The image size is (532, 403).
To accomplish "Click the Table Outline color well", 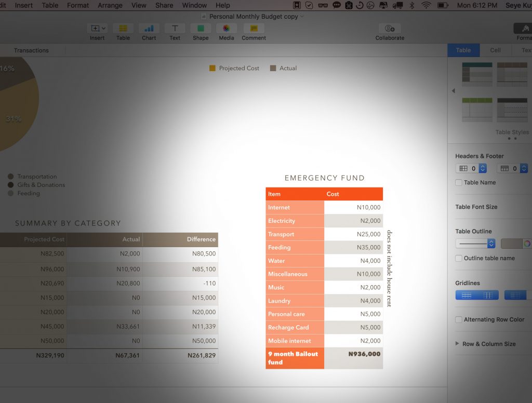I will click(x=512, y=244).
